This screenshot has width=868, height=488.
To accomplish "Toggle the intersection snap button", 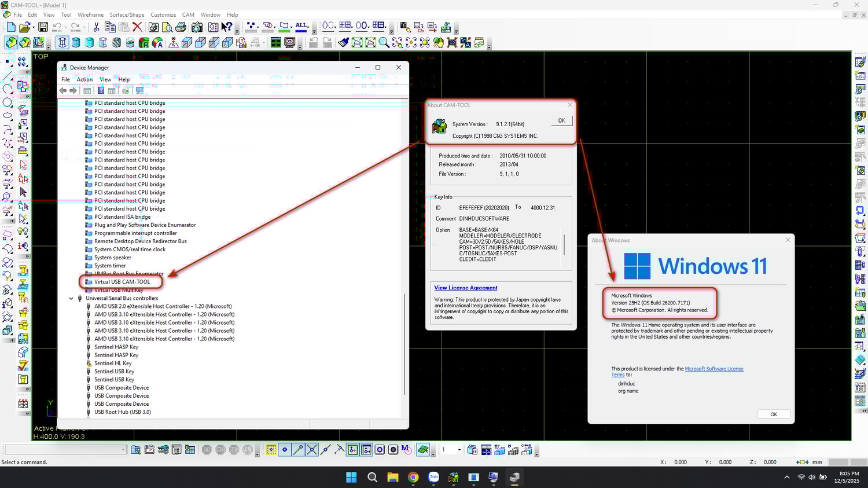I will (x=312, y=450).
